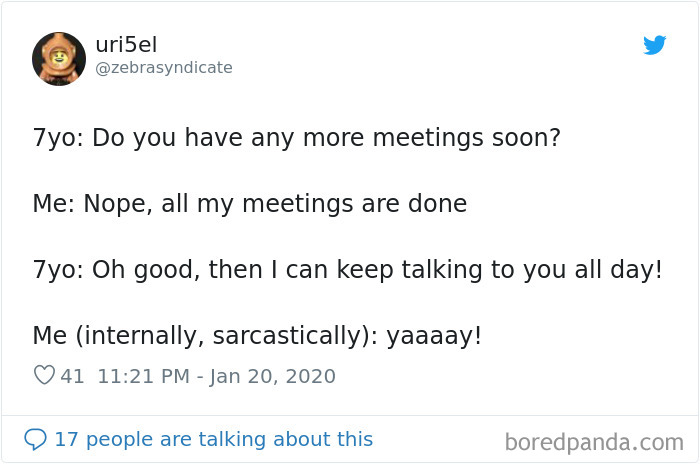Open the 11:21 PM - Jan 20, 2020 timestamp
Screen dimensions: 700x464
coord(217,376)
